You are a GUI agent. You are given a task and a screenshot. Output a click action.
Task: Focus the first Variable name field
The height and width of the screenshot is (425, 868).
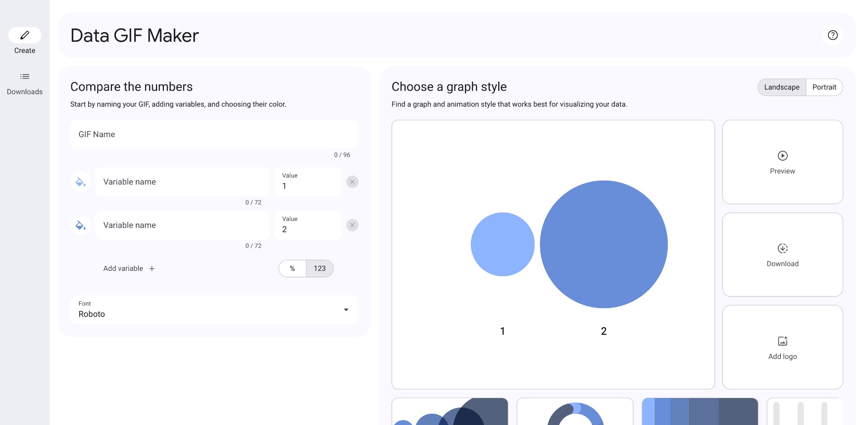click(182, 182)
